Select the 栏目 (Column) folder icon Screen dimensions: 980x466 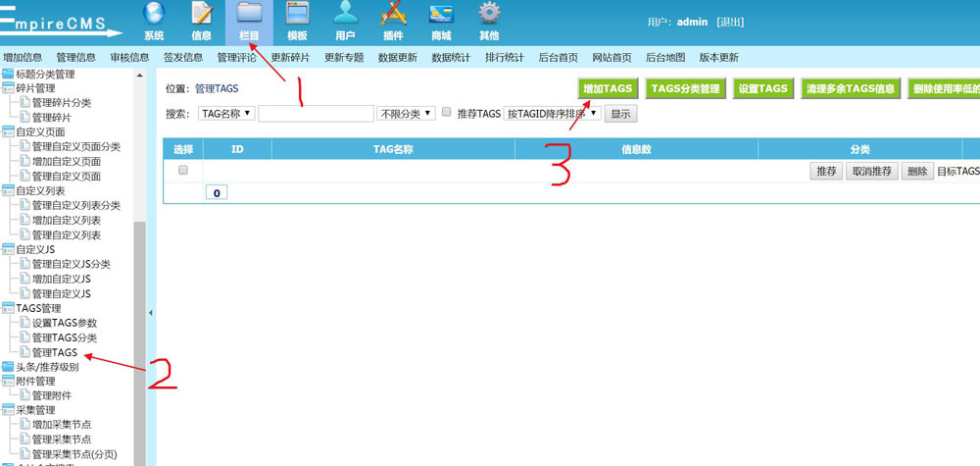[250, 16]
